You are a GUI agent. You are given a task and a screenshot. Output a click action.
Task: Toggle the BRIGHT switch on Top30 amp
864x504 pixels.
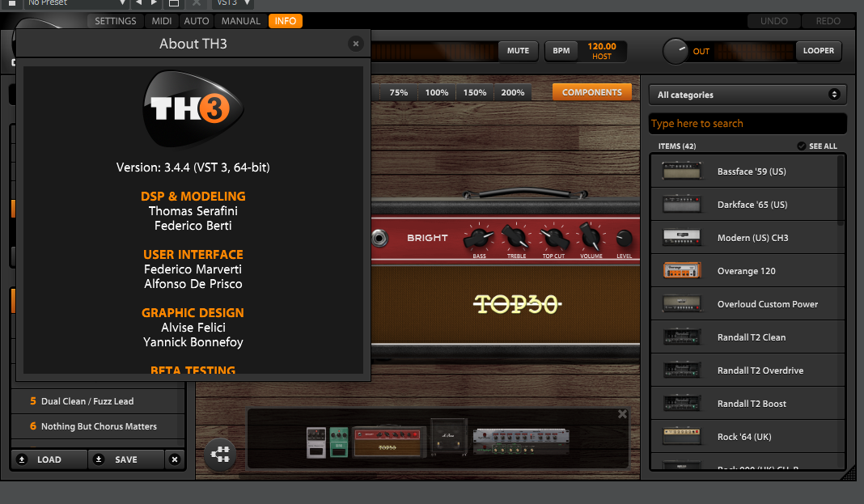click(x=427, y=238)
